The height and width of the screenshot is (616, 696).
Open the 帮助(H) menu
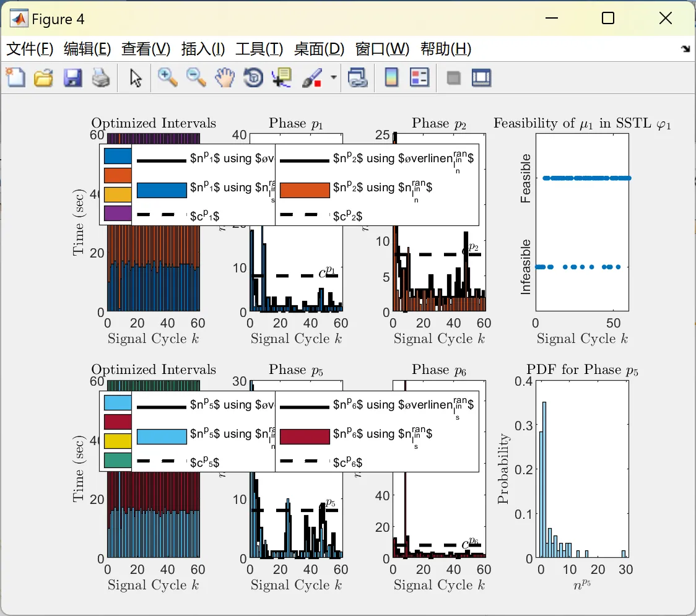446,49
